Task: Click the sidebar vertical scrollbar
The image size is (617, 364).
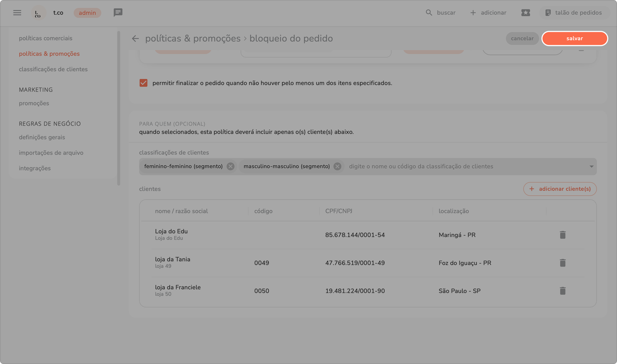Action: pos(119,108)
